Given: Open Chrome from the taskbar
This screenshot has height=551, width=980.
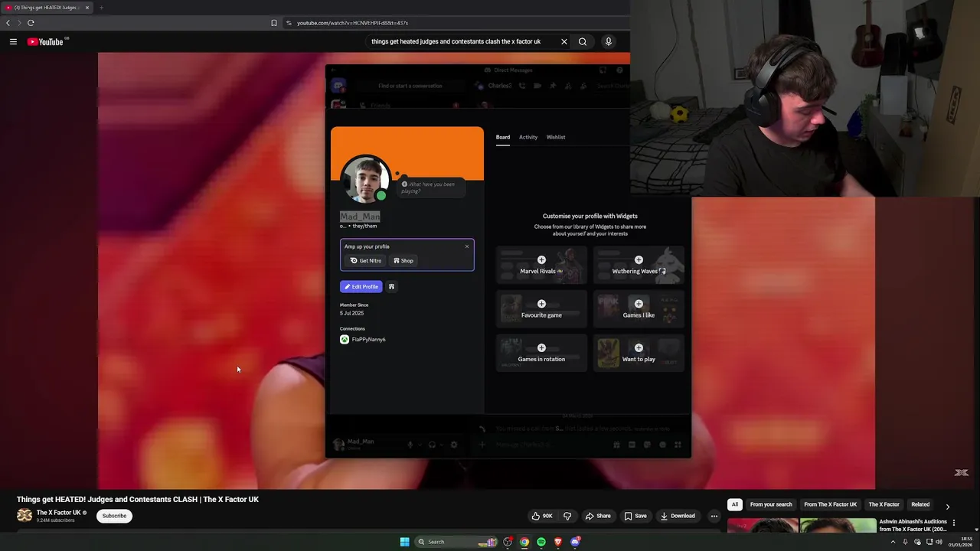Looking at the screenshot, I should point(524,542).
